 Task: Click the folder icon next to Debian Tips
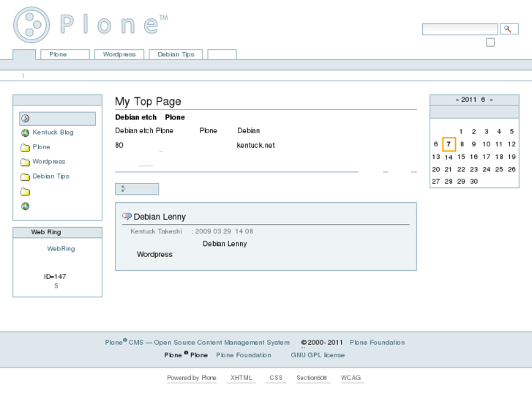click(x=26, y=176)
